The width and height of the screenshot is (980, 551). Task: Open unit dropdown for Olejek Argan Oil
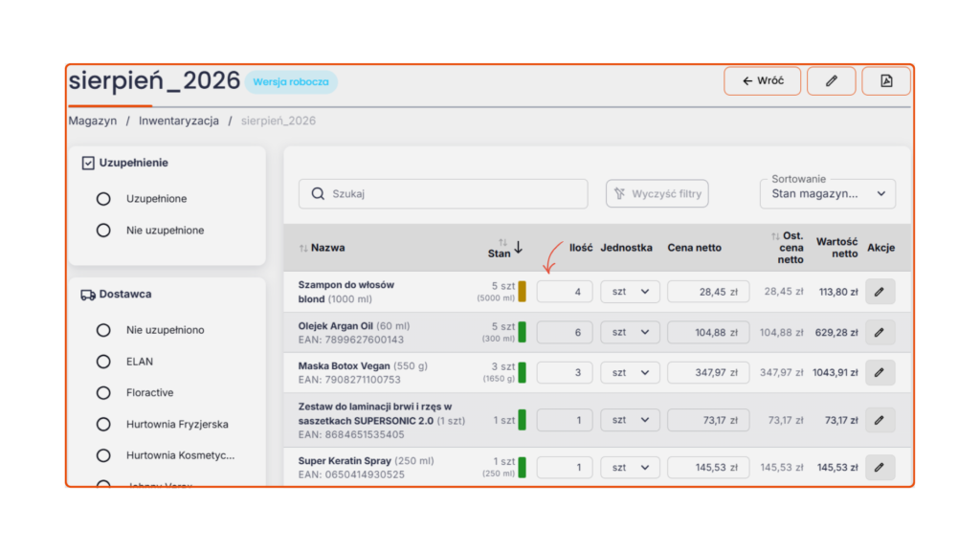pyautogui.click(x=630, y=332)
